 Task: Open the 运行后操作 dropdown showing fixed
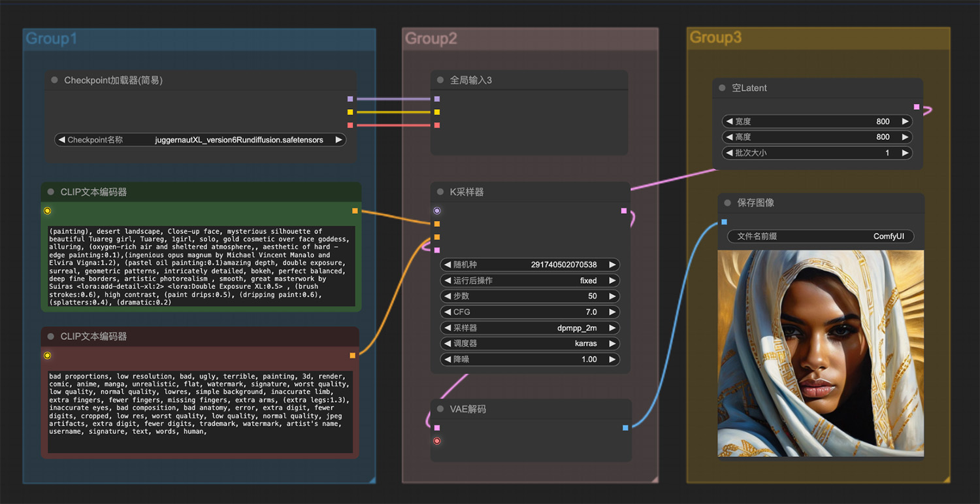(531, 280)
